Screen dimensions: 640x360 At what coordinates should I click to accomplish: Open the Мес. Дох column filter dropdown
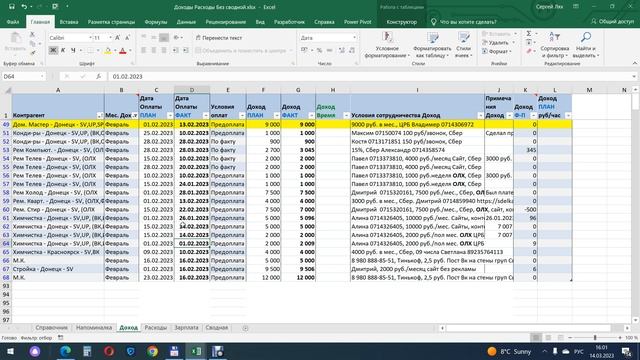click(x=135, y=116)
